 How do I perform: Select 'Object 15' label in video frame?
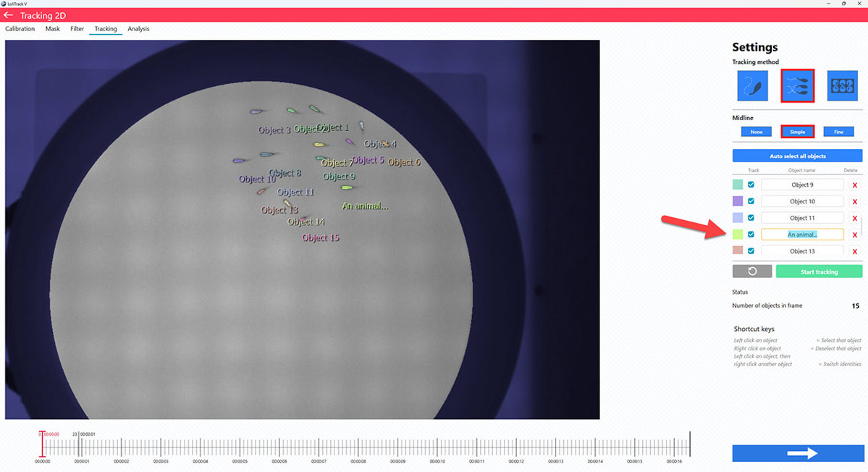(x=321, y=238)
